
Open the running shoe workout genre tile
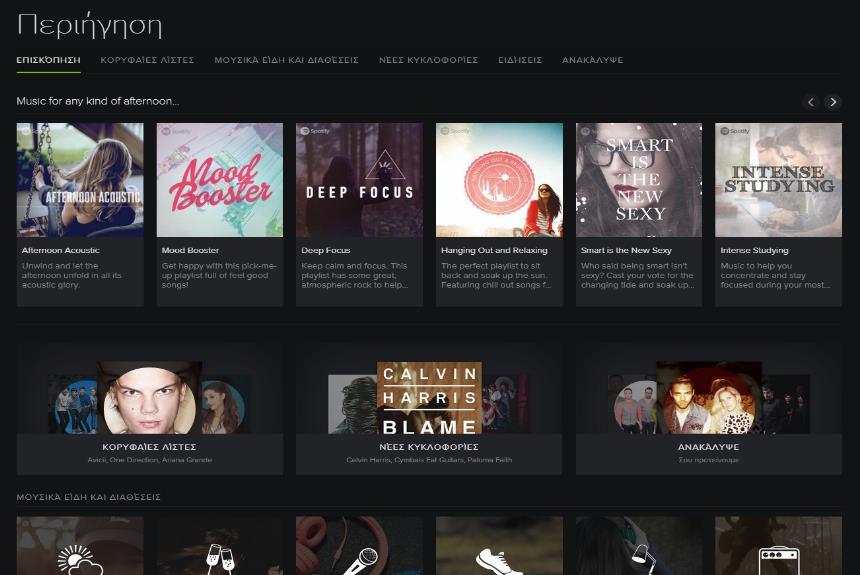[499, 545]
